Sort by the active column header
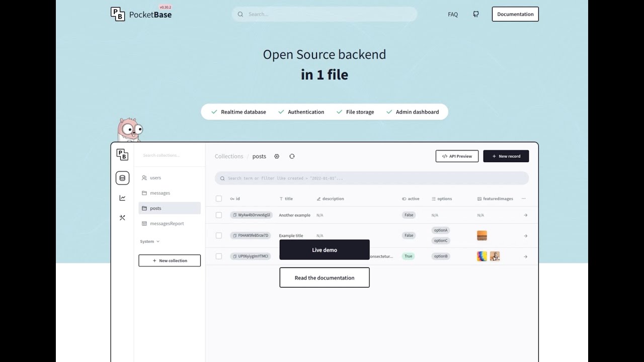This screenshot has height=362, width=644. coord(411,199)
